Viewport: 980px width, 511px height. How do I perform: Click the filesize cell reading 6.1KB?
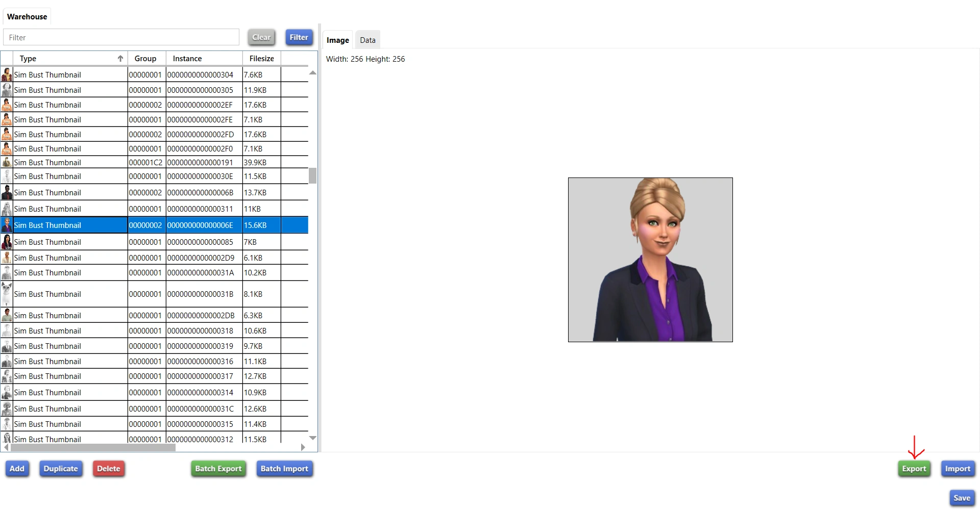pyautogui.click(x=262, y=258)
